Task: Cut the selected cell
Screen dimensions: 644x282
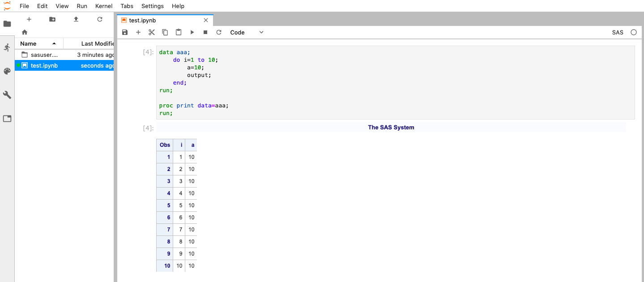Action: (152, 32)
